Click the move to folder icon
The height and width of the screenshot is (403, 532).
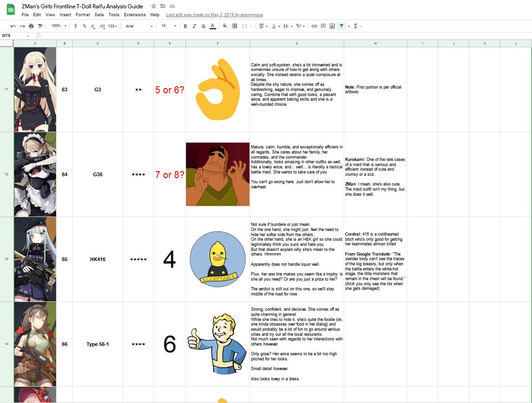[x=163, y=6]
